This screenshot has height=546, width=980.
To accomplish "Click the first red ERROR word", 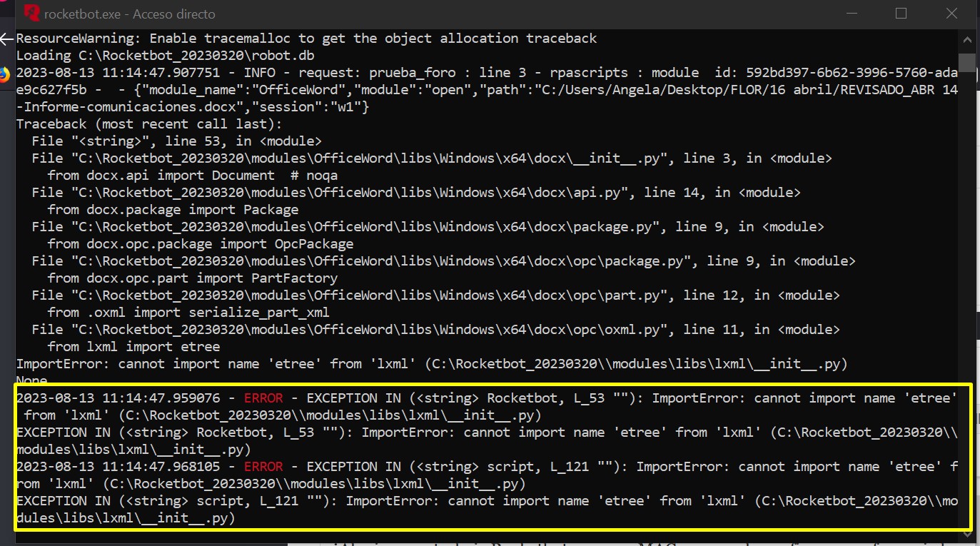I will [x=263, y=398].
